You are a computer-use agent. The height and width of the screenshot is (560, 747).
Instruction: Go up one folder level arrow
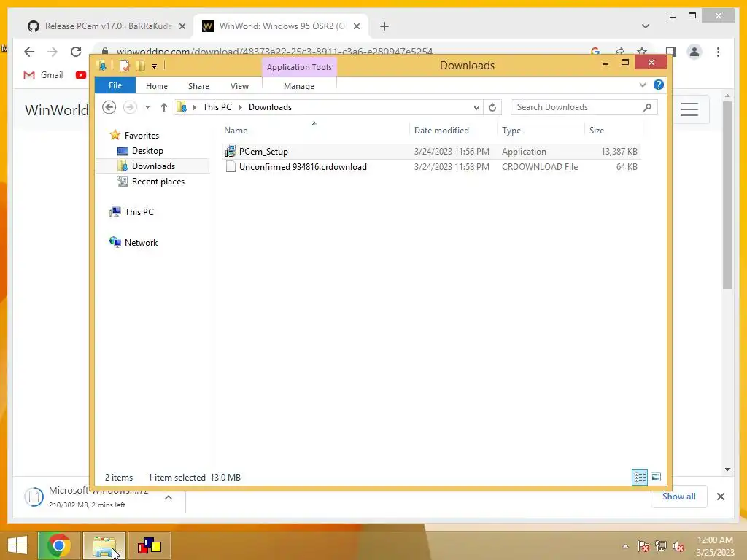coord(164,107)
